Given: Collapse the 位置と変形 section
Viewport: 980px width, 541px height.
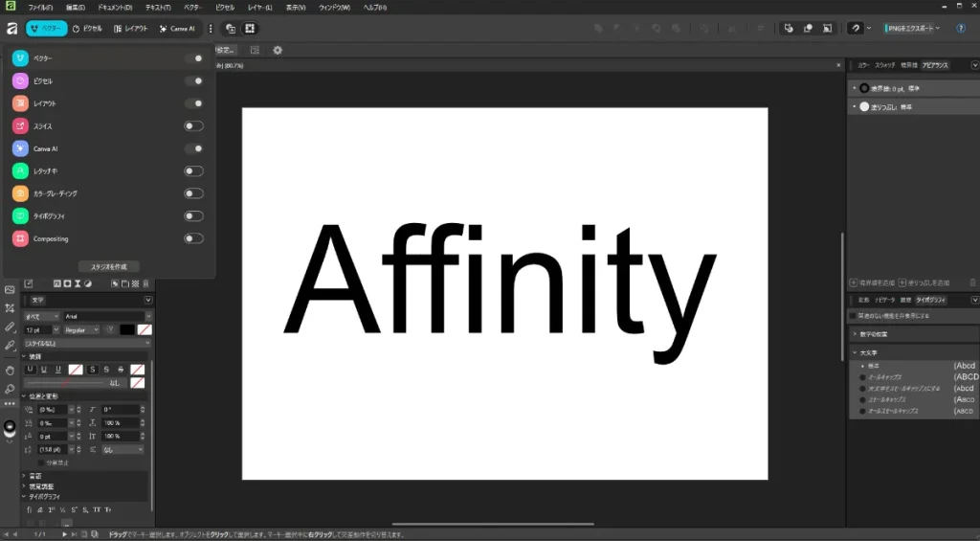Looking at the screenshot, I should pyautogui.click(x=24, y=396).
